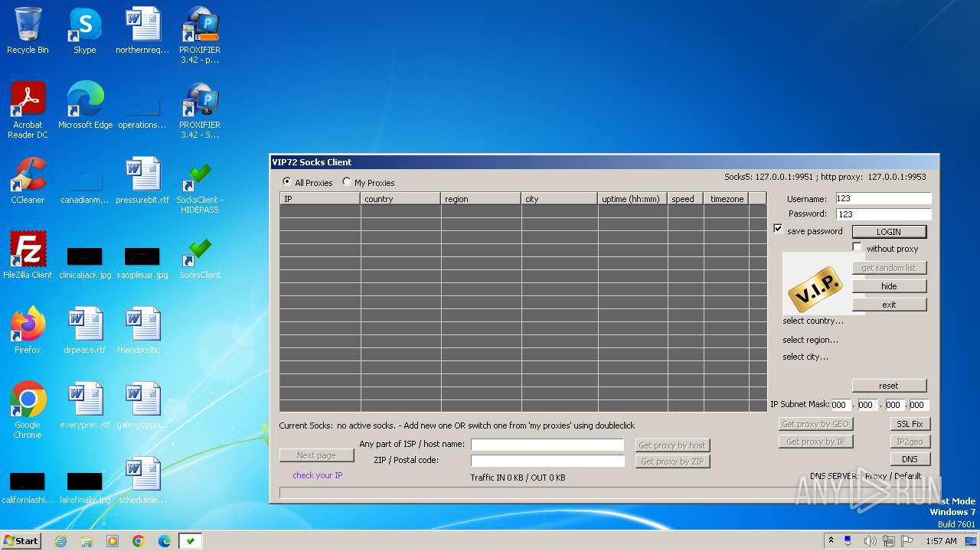Screen dimensions: 980x551
Task: Open CCleaner desktop shortcut
Action: 28,181
